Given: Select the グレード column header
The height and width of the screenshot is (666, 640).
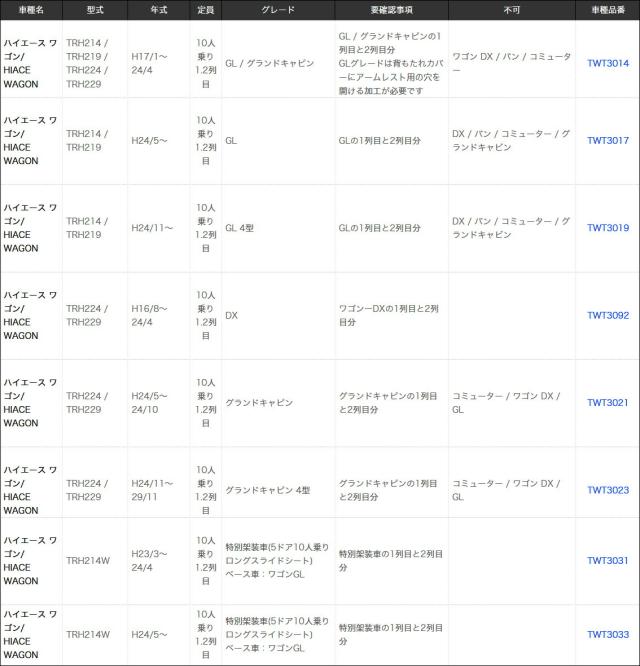Looking at the screenshot, I should [x=277, y=11].
